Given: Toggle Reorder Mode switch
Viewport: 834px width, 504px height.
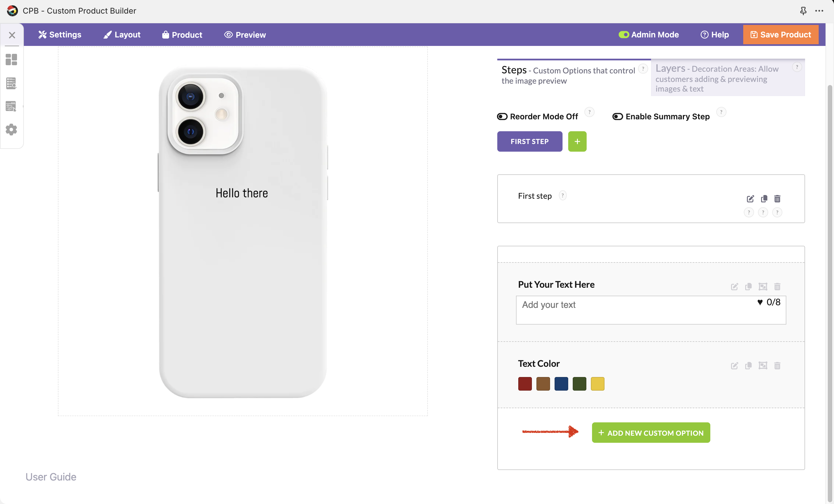Looking at the screenshot, I should [502, 117].
